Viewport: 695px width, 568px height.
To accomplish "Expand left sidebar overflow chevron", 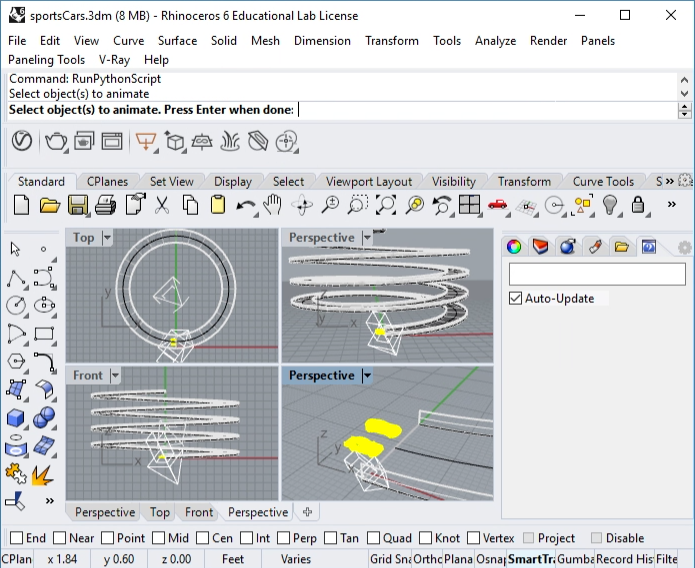I will point(50,501).
